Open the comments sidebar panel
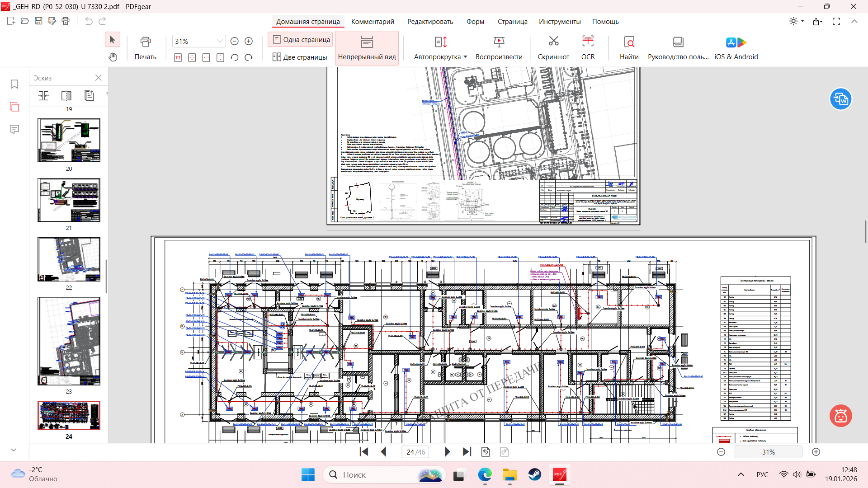This screenshot has height=488, width=868. pyautogui.click(x=14, y=130)
